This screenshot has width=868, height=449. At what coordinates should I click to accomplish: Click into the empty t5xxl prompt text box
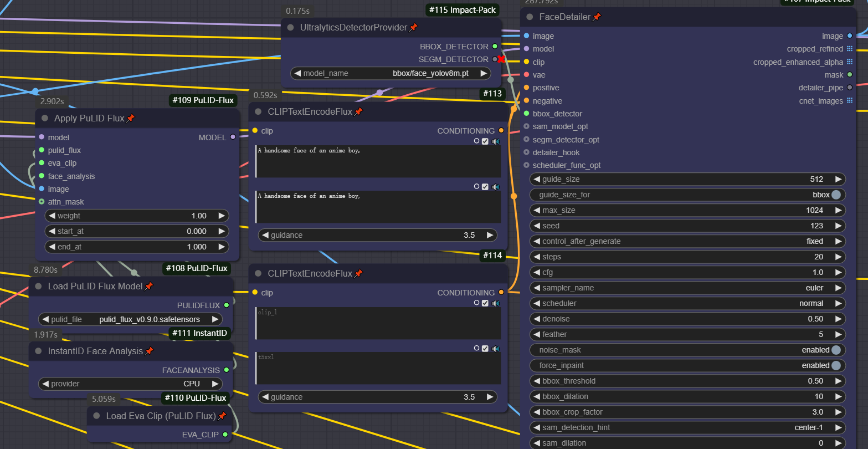(378, 369)
